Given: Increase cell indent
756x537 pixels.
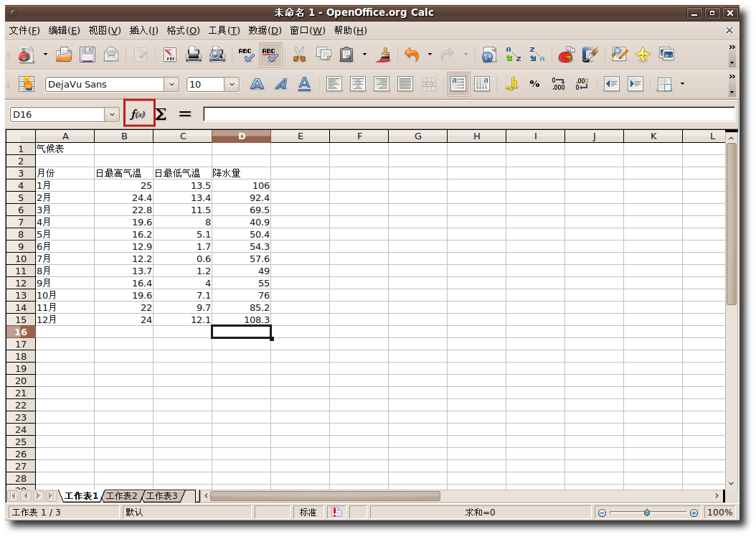Looking at the screenshot, I should tap(635, 85).
